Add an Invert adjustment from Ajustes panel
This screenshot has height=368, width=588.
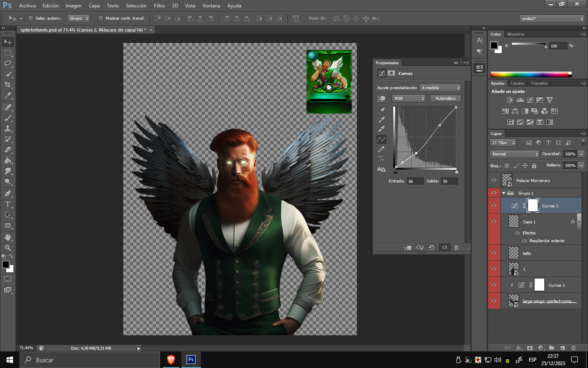(510, 122)
